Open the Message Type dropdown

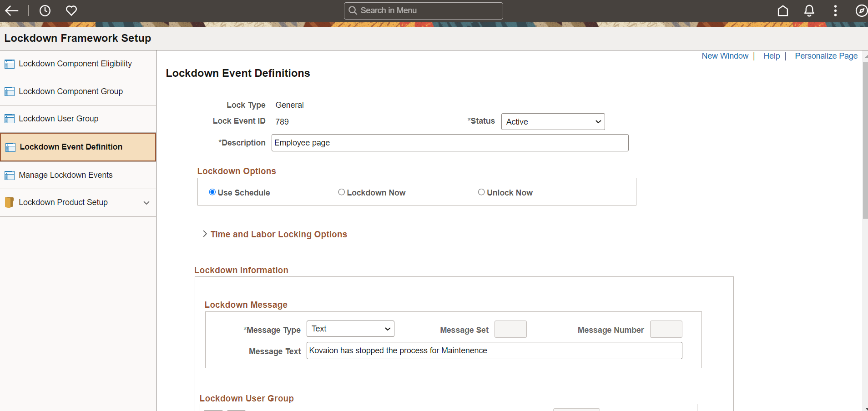click(350, 328)
